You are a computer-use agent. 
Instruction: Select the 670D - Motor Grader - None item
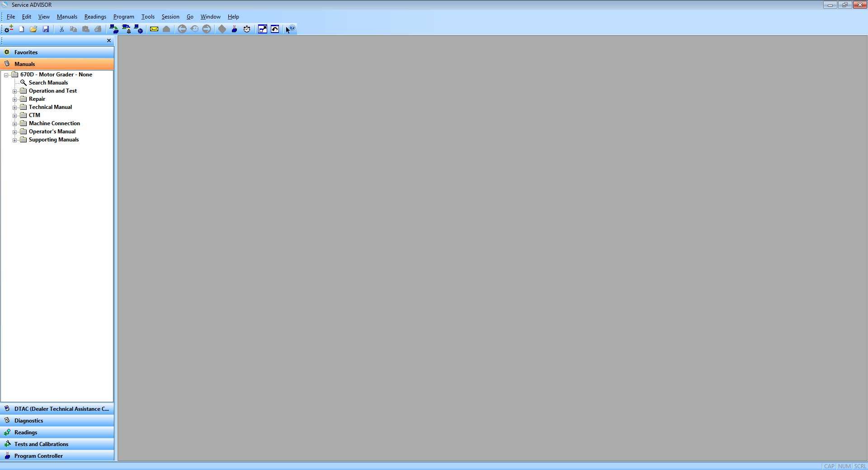click(56, 75)
